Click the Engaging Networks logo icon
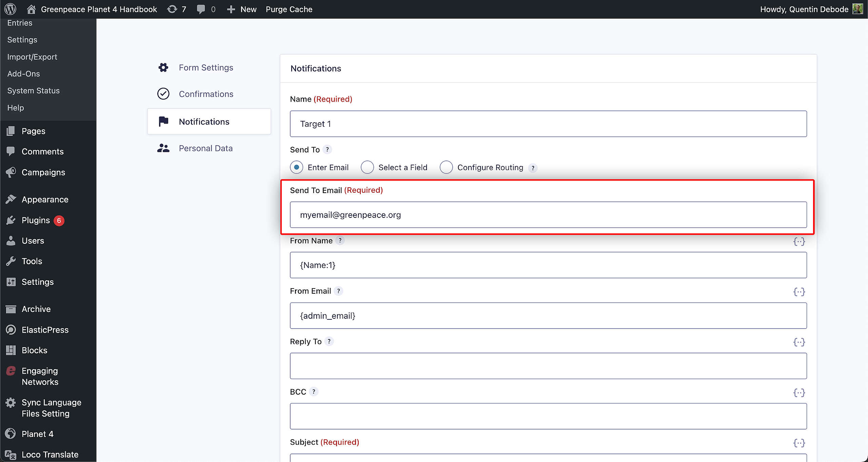The width and height of the screenshot is (868, 462). tap(11, 371)
